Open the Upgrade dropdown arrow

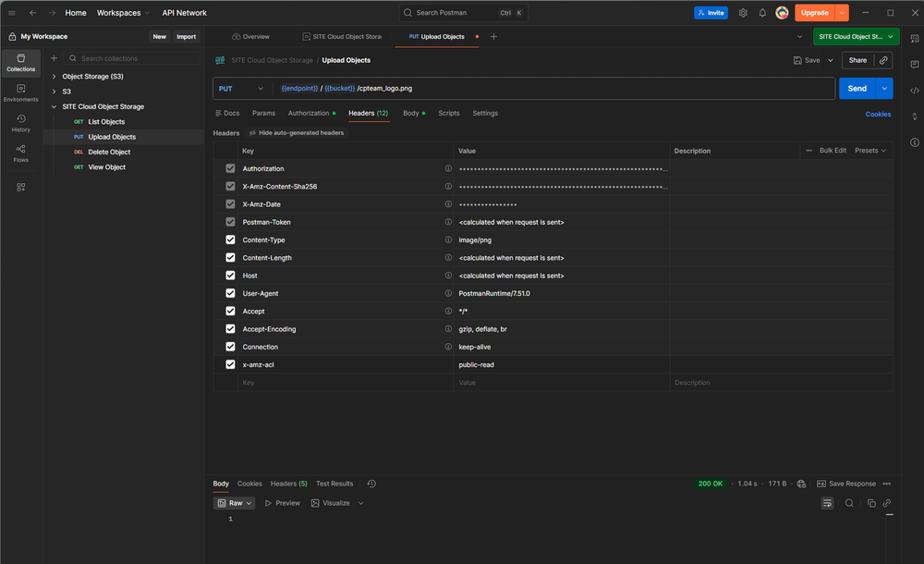[x=842, y=12]
